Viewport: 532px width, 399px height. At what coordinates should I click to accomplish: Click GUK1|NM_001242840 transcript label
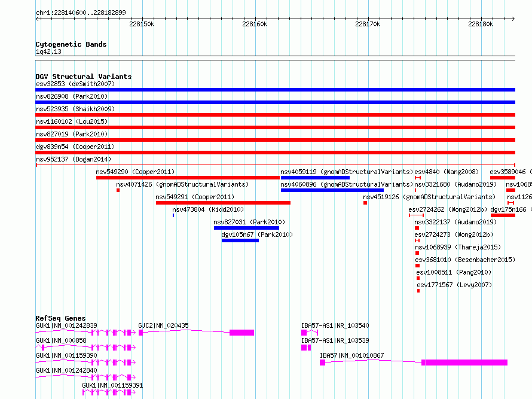(x=66, y=370)
